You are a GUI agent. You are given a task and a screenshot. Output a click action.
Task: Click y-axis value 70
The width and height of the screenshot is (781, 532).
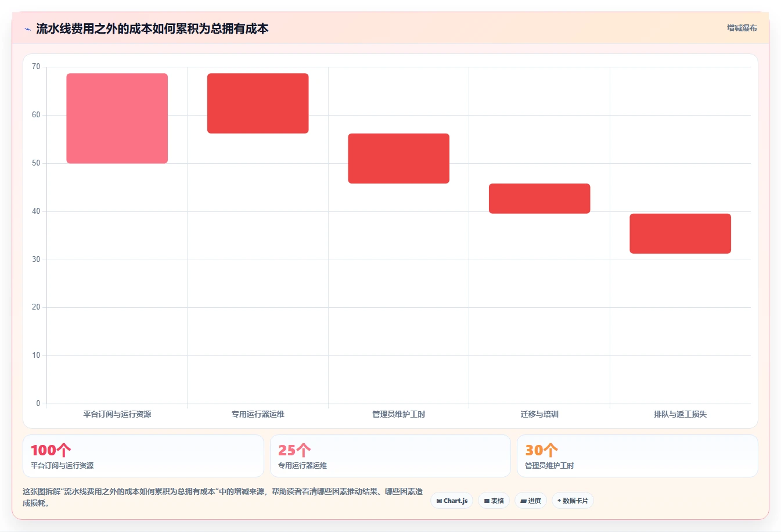click(36, 67)
